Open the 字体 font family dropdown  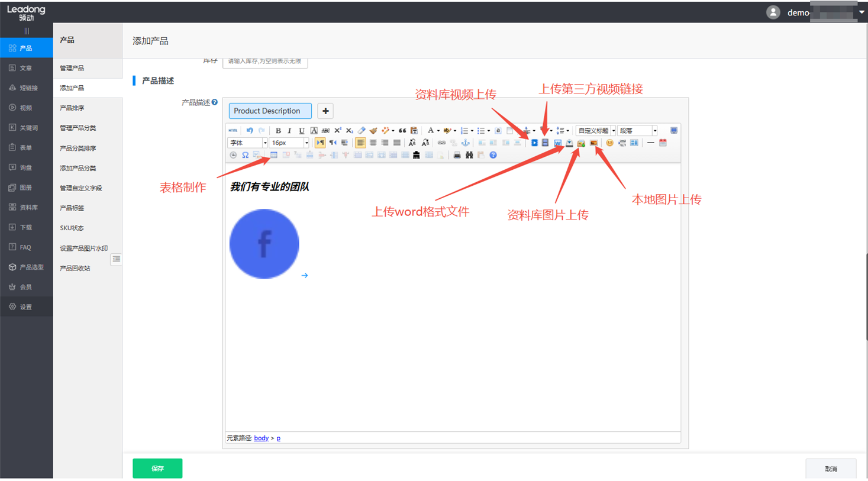[x=247, y=143]
